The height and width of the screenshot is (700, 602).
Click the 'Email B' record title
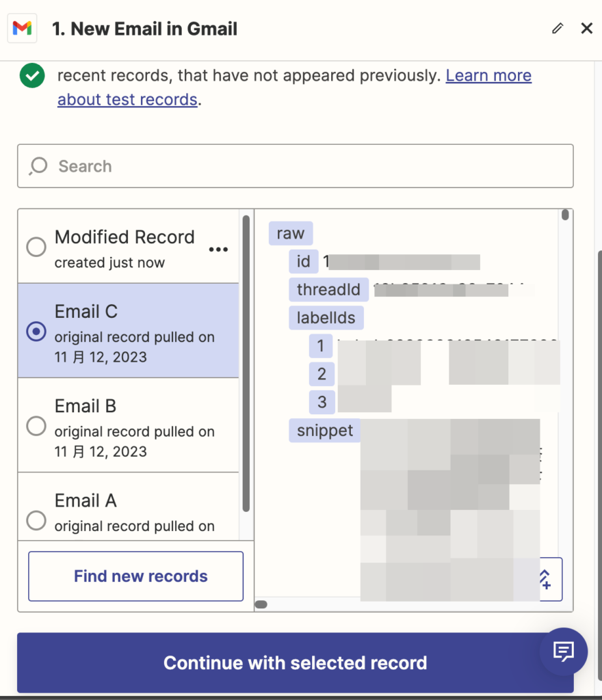tap(86, 406)
